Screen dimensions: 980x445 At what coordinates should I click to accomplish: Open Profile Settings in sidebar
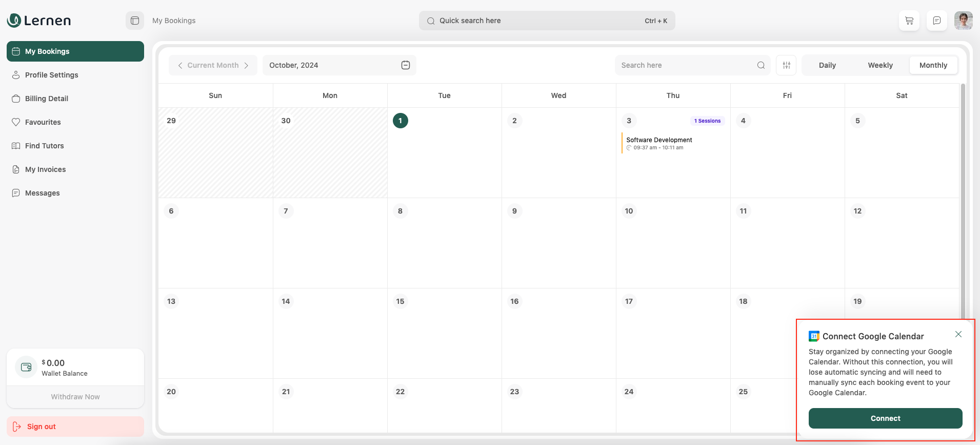pyautogui.click(x=51, y=75)
